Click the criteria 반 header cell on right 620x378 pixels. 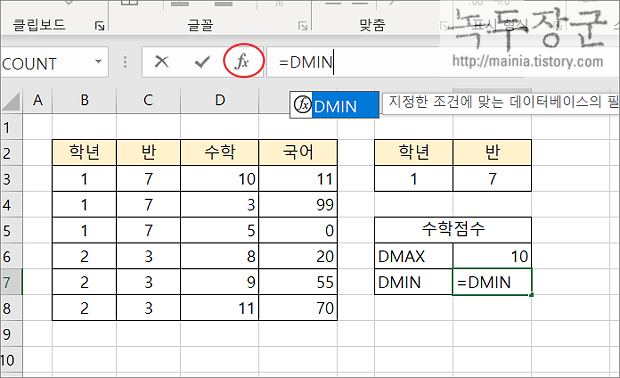point(492,152)
